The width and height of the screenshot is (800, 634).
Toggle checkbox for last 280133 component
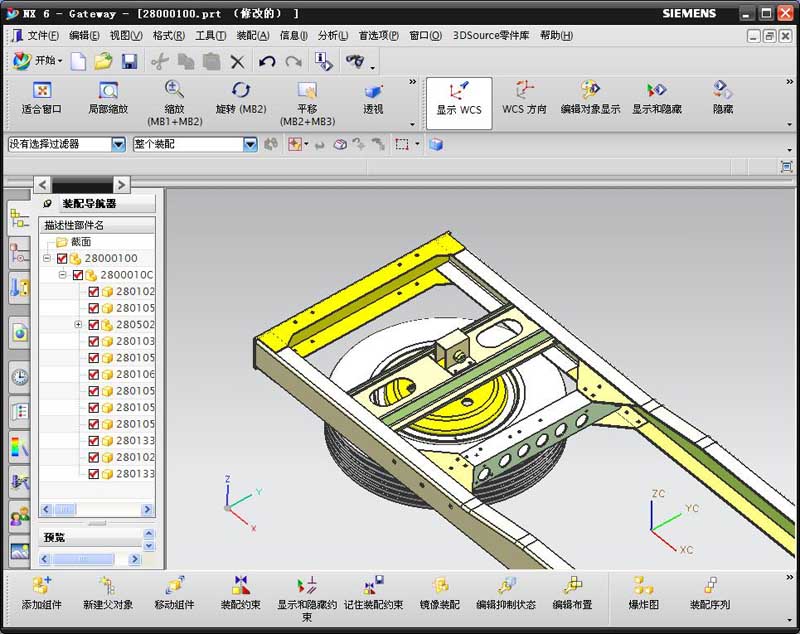pyautogui.click(x=93, y=474)
